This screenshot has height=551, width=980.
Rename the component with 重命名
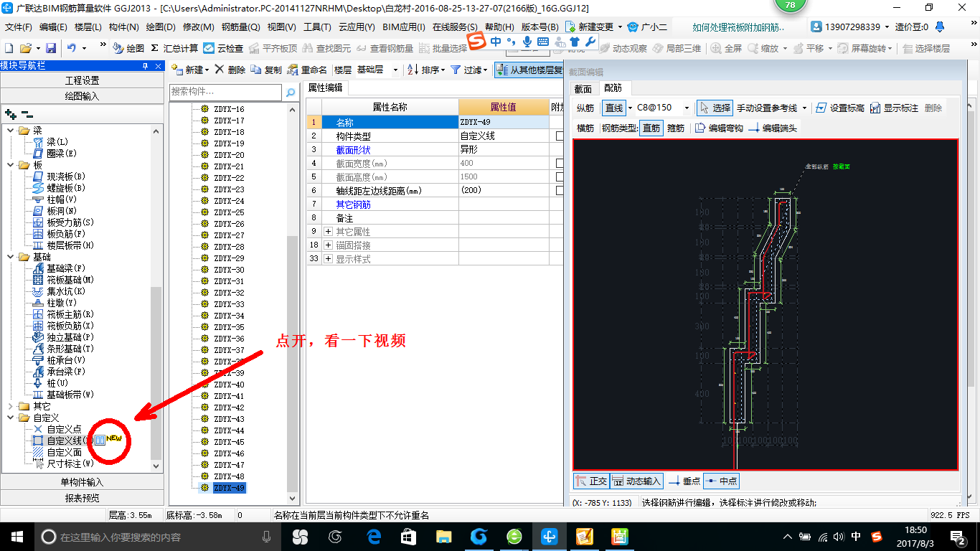308,70
